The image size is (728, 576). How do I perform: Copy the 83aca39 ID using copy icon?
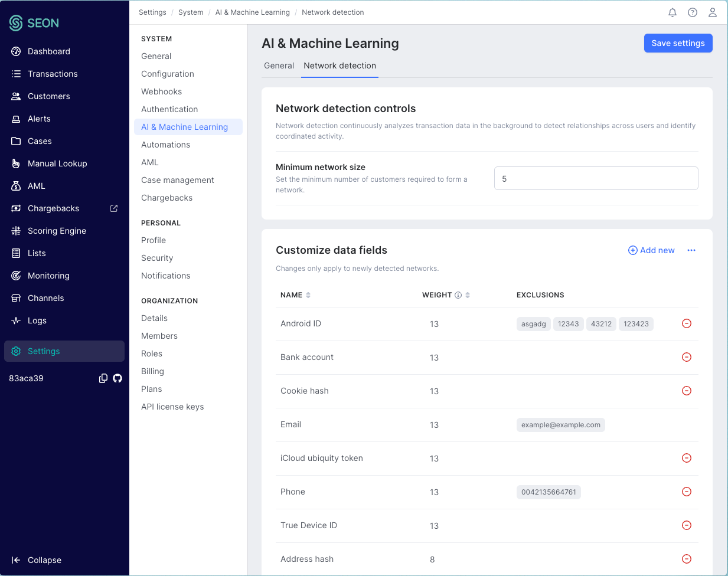103,378
